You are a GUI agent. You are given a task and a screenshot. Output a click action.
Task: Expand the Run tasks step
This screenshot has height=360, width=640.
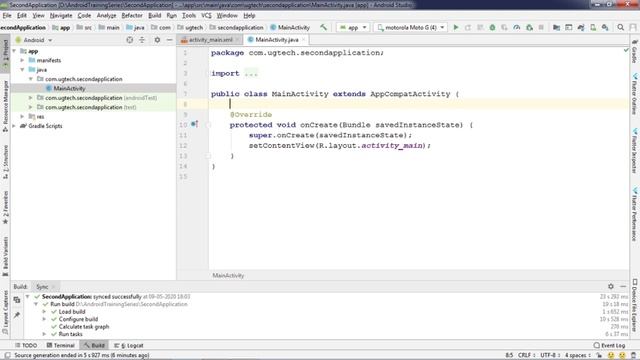point(44,334)
